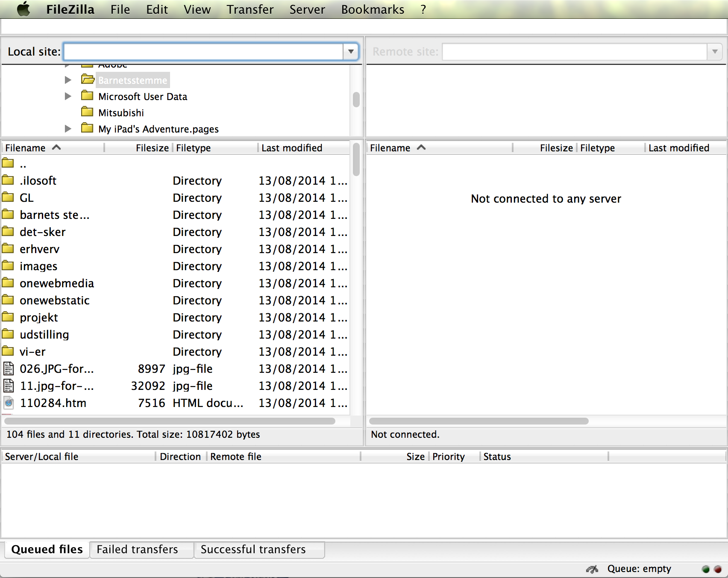Image resolution: width=728 pixels, height=578 pixels.
Task: Switch to the Failed transfers tab
Action: pos(141,549)
